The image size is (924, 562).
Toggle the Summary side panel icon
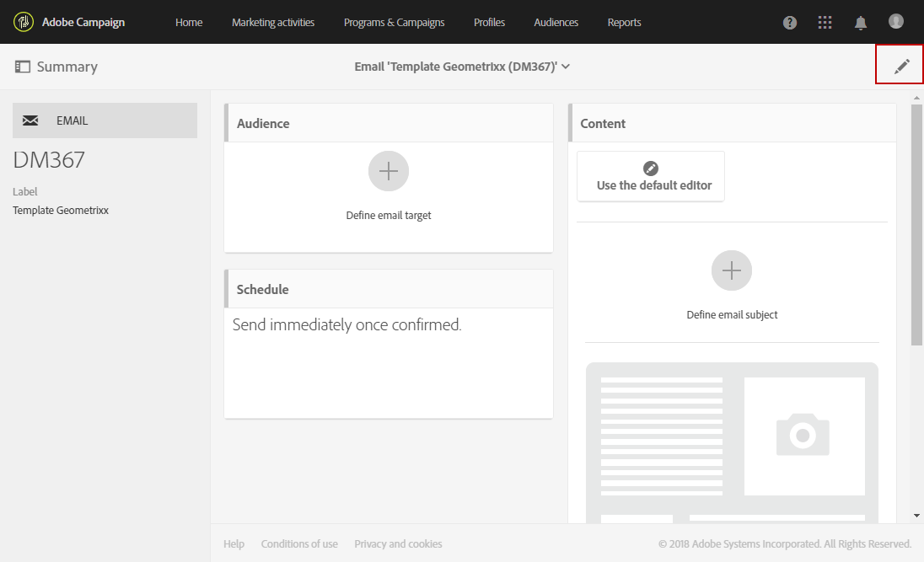(23, 67)
